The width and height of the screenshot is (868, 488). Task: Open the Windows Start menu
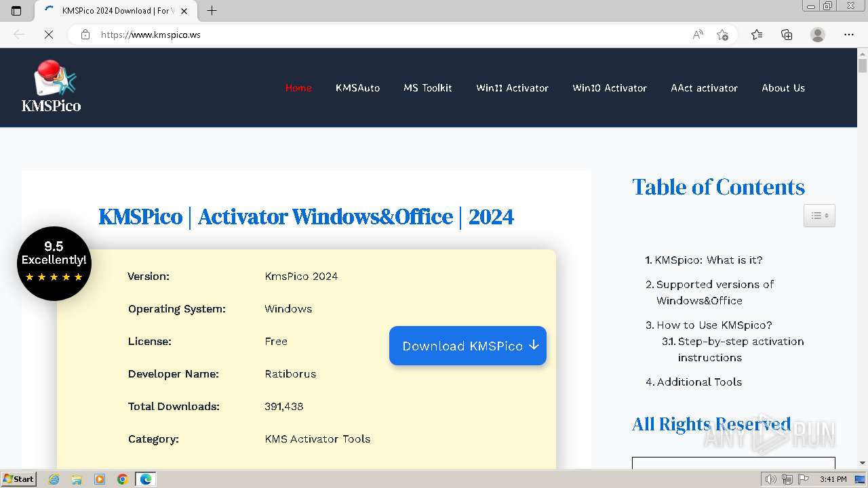19,479
